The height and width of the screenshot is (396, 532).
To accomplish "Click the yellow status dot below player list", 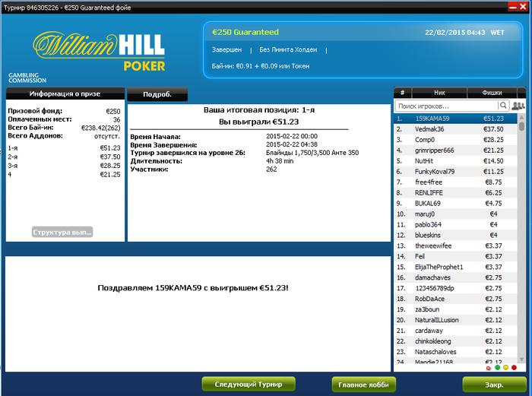I will 505,367.
